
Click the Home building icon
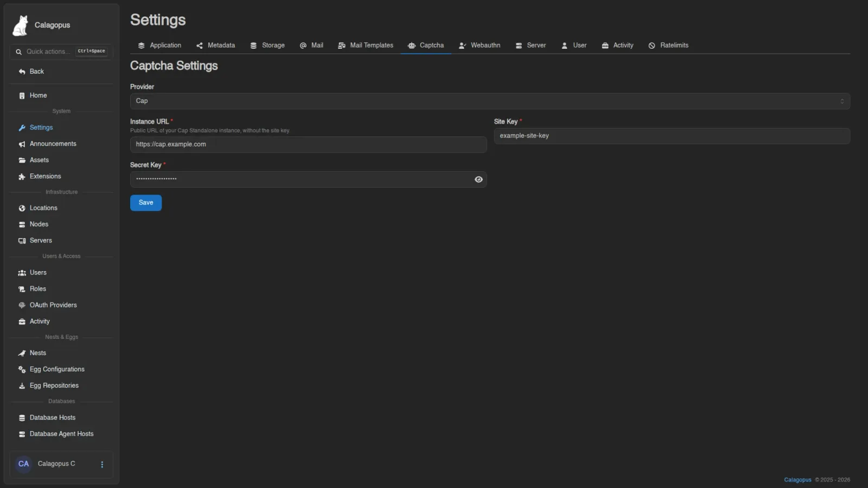22,95
